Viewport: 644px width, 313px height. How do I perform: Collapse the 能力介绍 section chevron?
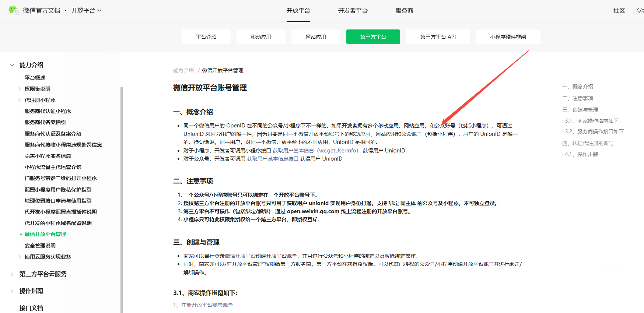[x=12, y=65]
